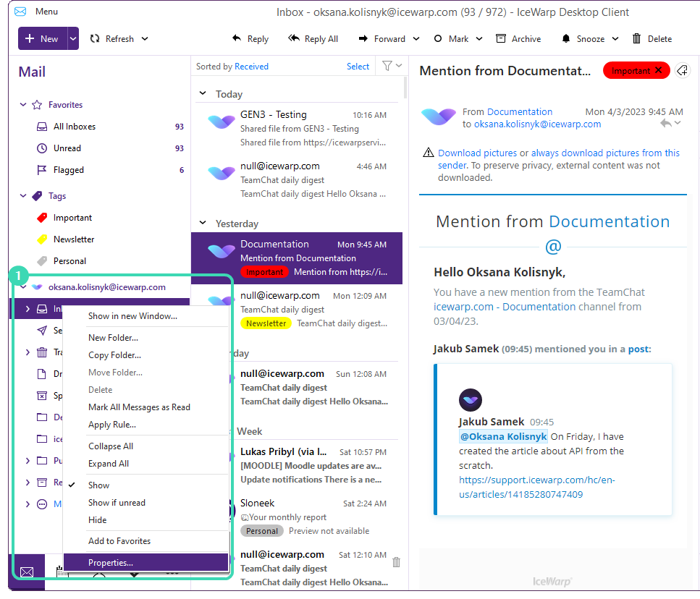This screenshot has height=599, width=700.
Task: Click the Refresh icon in toolbar
Action: pos(95,39)
